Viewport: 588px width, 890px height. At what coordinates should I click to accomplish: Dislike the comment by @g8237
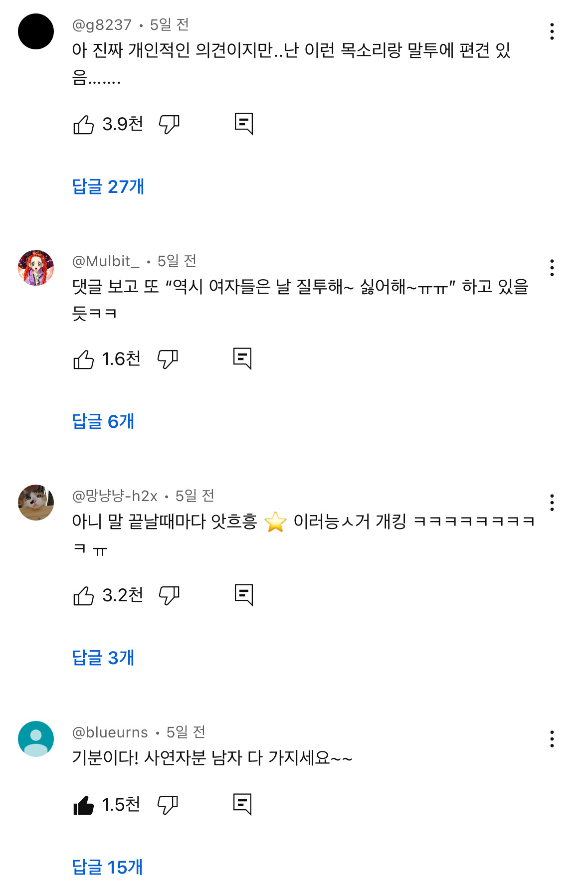(169, 124)
